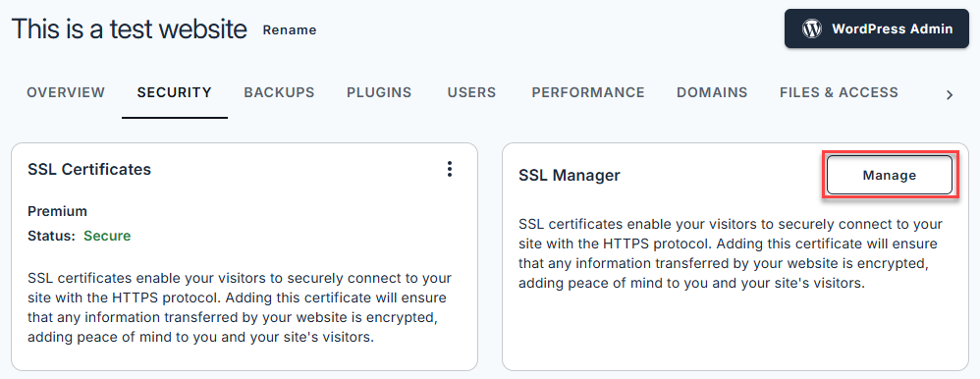Screen dimensions: 980x379
Task: Expand more tabs with right chevron
Action: point(950,95)
